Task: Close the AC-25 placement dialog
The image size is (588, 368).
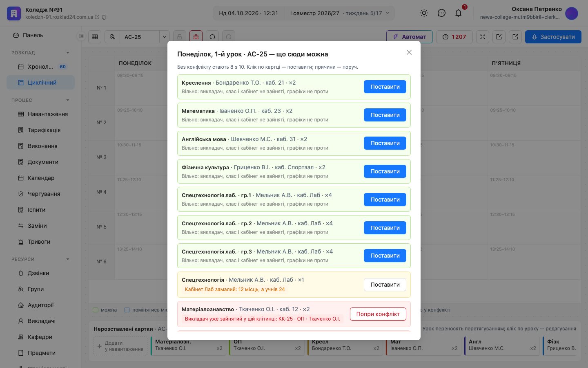Action: point(409,52)
